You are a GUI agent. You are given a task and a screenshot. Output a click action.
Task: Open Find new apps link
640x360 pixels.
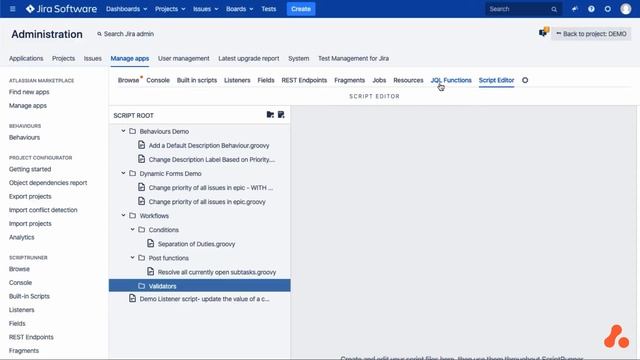pos(29,92)
